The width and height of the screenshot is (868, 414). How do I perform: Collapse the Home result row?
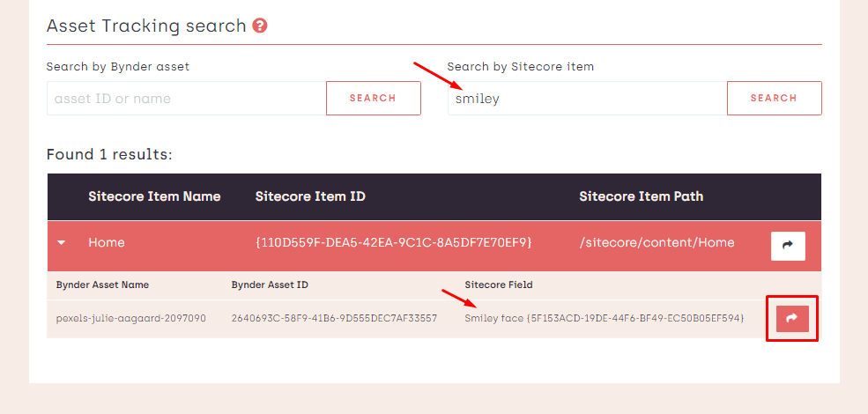[62, 243]
